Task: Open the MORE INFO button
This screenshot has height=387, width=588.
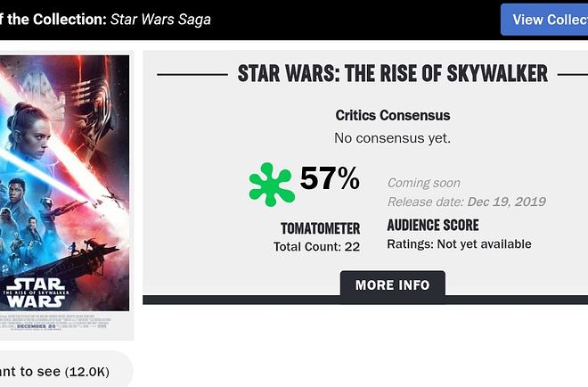Action: point(392,285)
